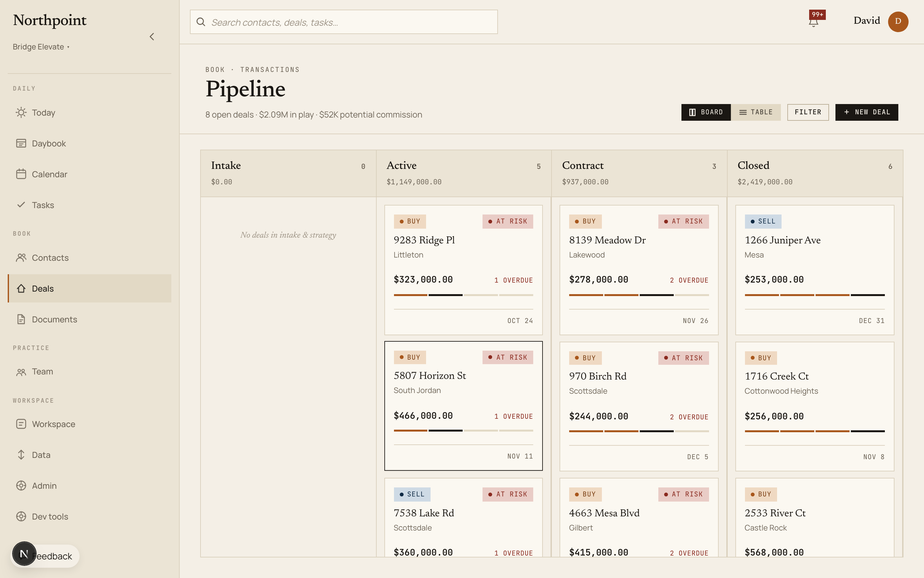Click AT RISK badge on 970 Birch Rd
The image size is (924, 578).
point(683,358)
